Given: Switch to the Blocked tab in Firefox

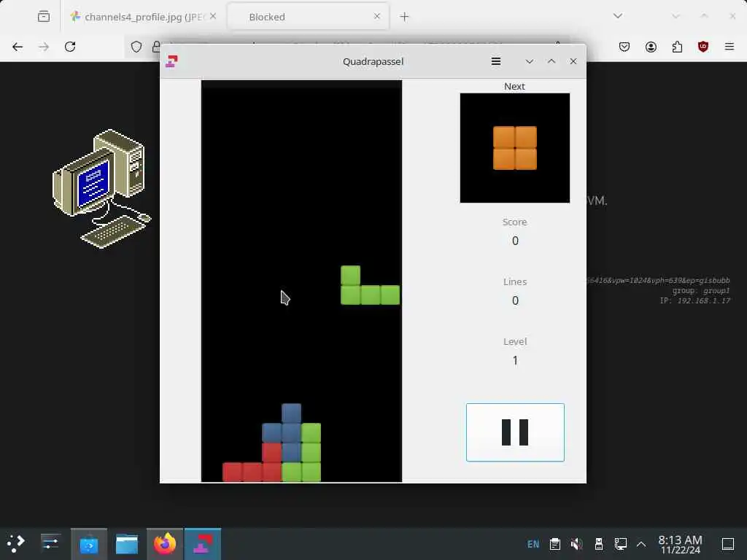Looking at the screenshot, I should click(x=308, y=17).
